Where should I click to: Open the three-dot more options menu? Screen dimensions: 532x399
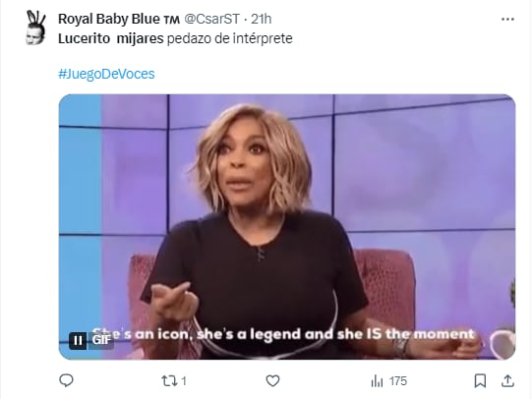click(x=507, y=20)
